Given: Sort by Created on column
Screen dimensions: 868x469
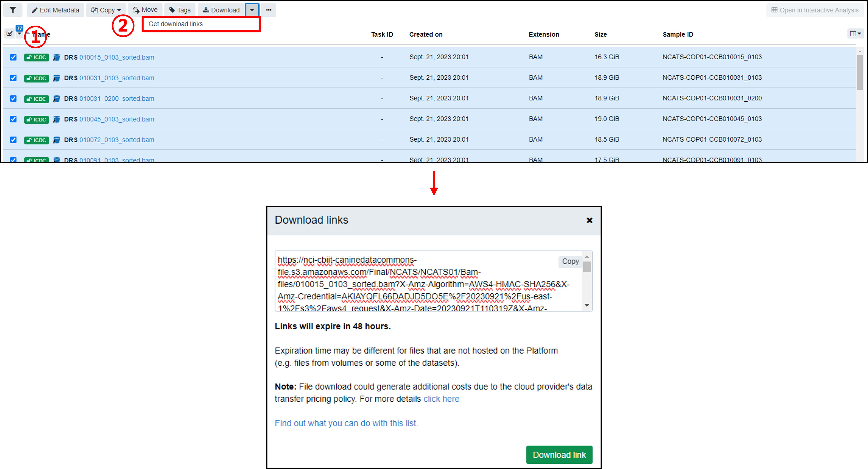Looking at the screenshot, I should 426,34.
